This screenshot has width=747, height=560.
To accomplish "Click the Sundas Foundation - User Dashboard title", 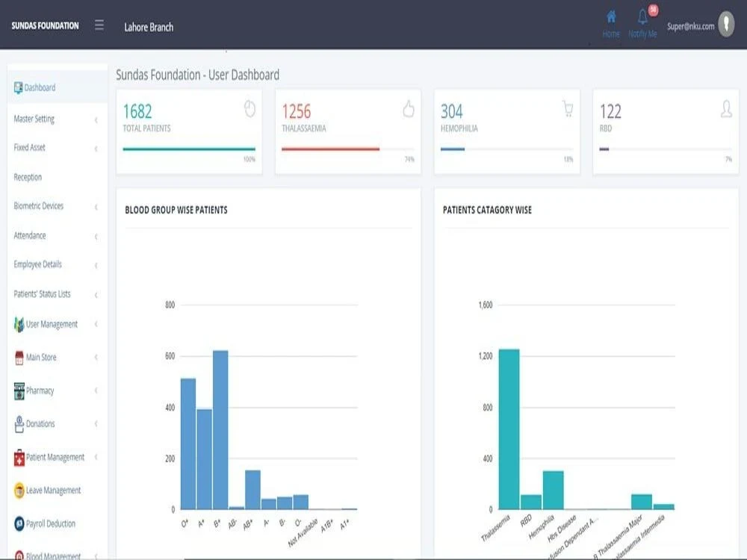I will pyautogui.click(x=198, y=75).
